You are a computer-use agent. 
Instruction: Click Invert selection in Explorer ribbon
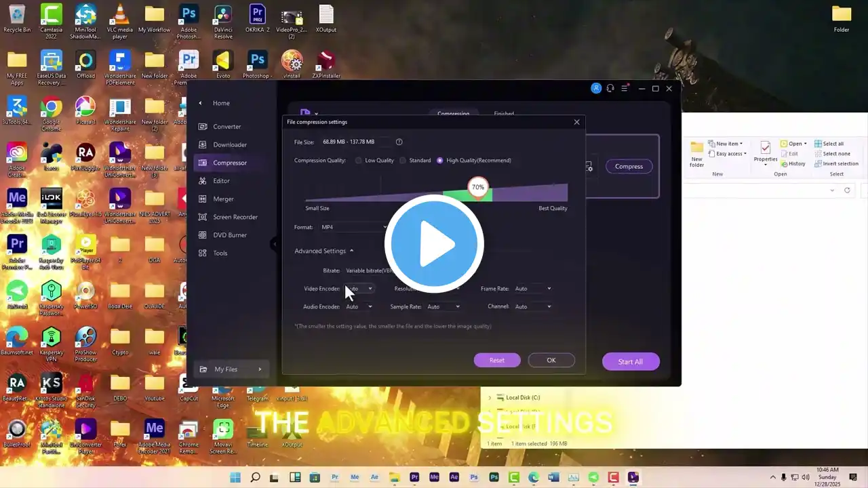(836, 164)
